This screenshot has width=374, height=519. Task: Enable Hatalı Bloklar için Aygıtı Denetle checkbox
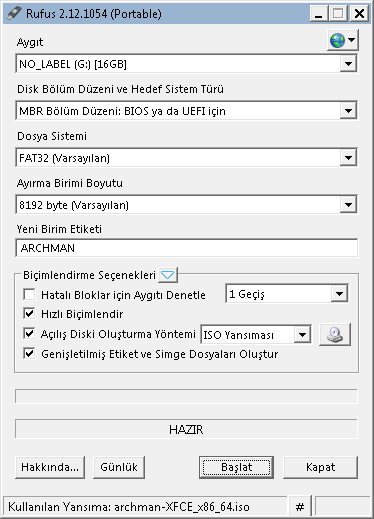29,295
